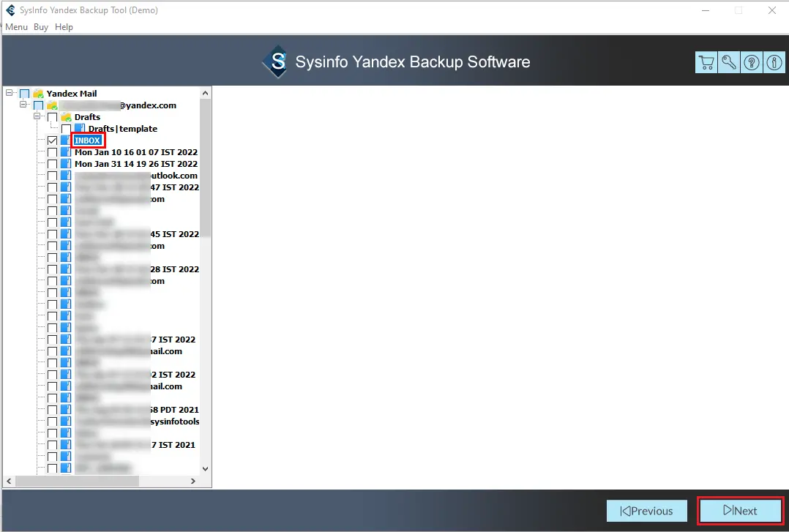Uncheck the INBOX checkbox
789x532 pixels.
point(52,141)
